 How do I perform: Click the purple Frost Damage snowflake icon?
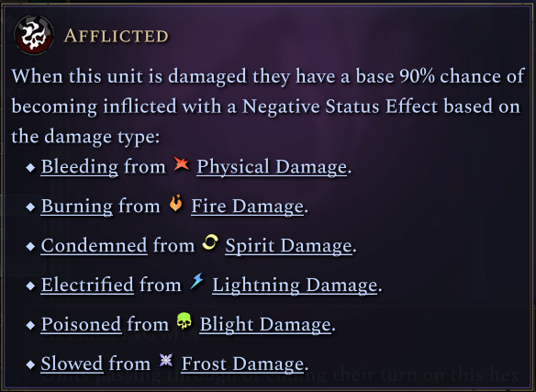point(166,360)
